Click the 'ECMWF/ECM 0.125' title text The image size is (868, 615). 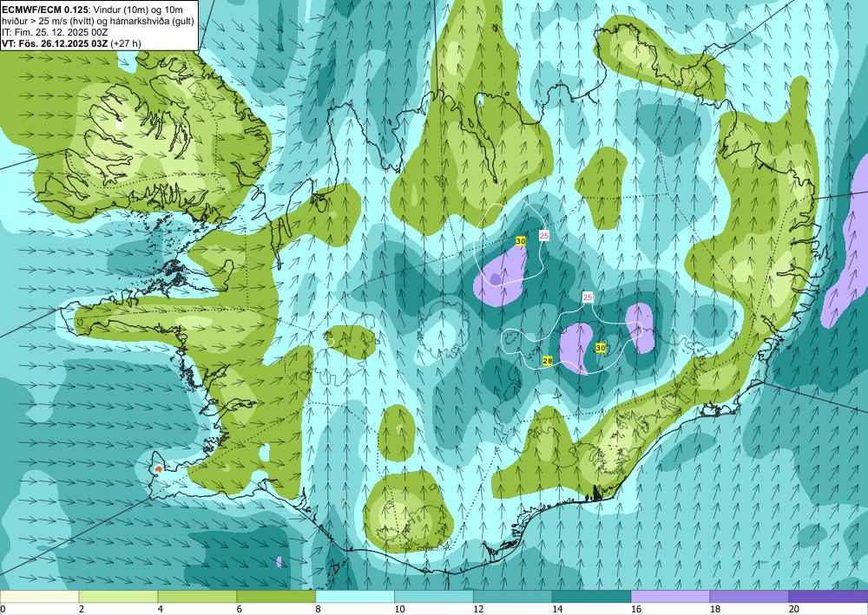tap(46, 10)
